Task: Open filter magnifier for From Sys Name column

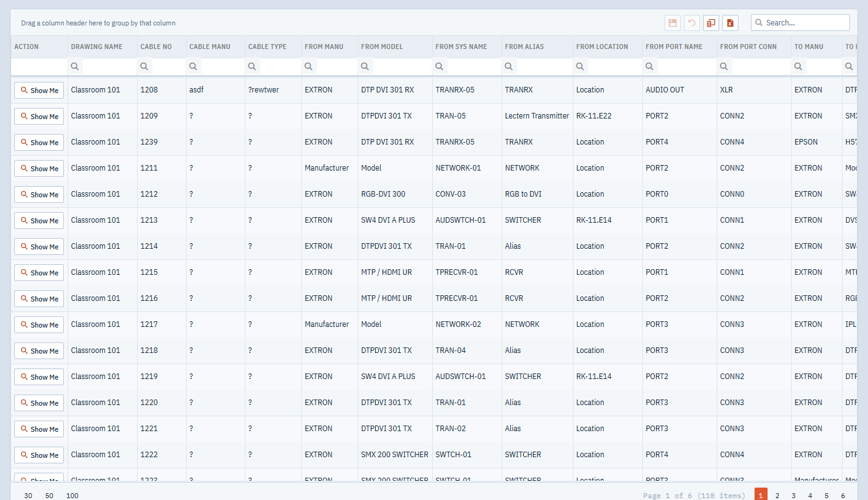Action: (440, 66)
